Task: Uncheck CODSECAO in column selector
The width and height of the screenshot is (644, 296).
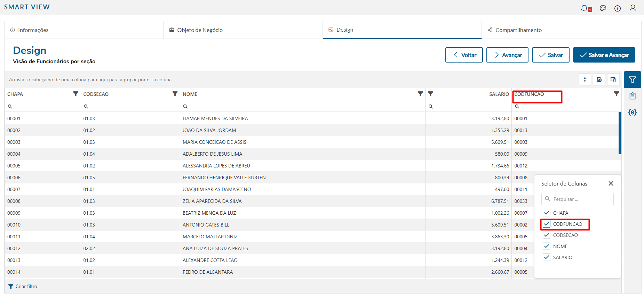Action: pyautogui.click(x=547, y=235)
